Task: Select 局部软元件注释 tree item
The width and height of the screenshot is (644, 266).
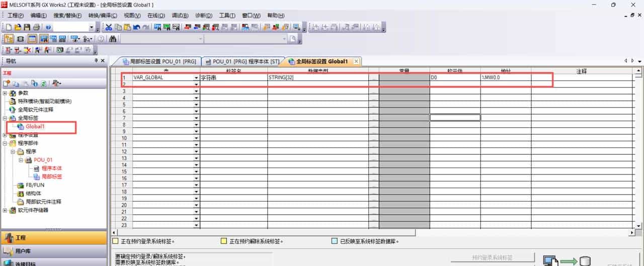Action: coord(44,202)
